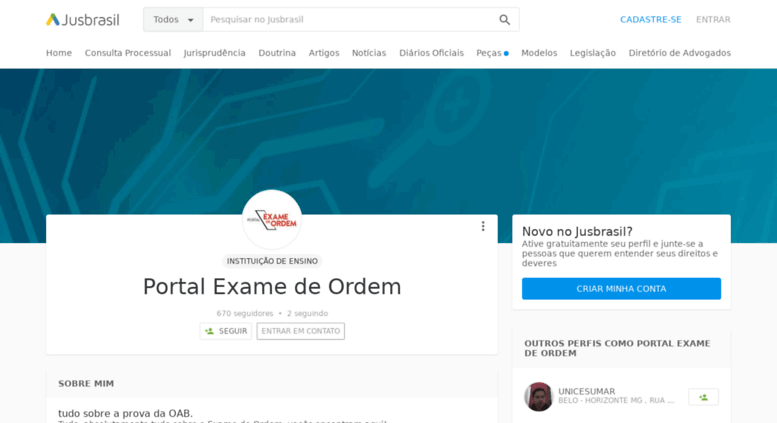Open the Todos search filter dropdown
The height and width of the screenshot is (423, 777).
[173, 20]
